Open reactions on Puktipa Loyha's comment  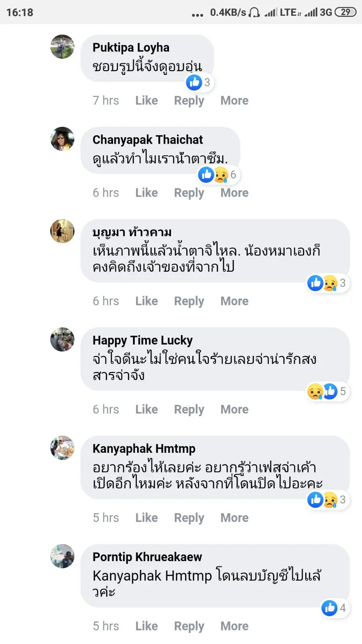point(199,83)
